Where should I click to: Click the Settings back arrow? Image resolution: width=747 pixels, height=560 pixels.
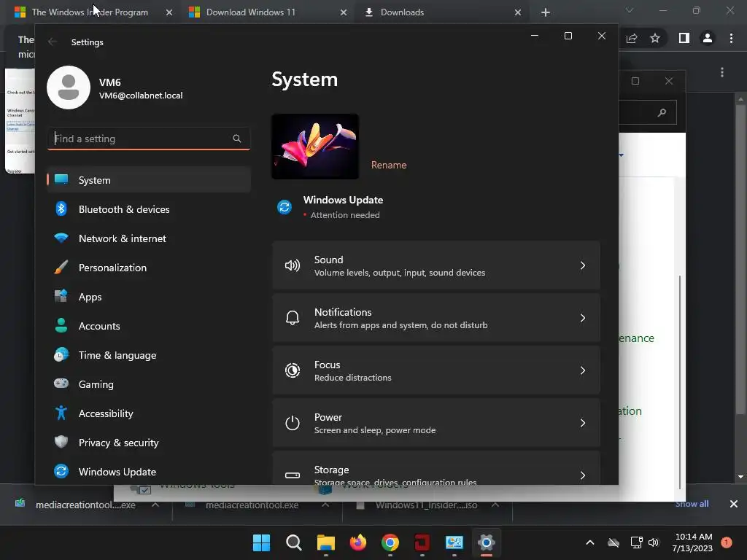(x=53, y=42)
